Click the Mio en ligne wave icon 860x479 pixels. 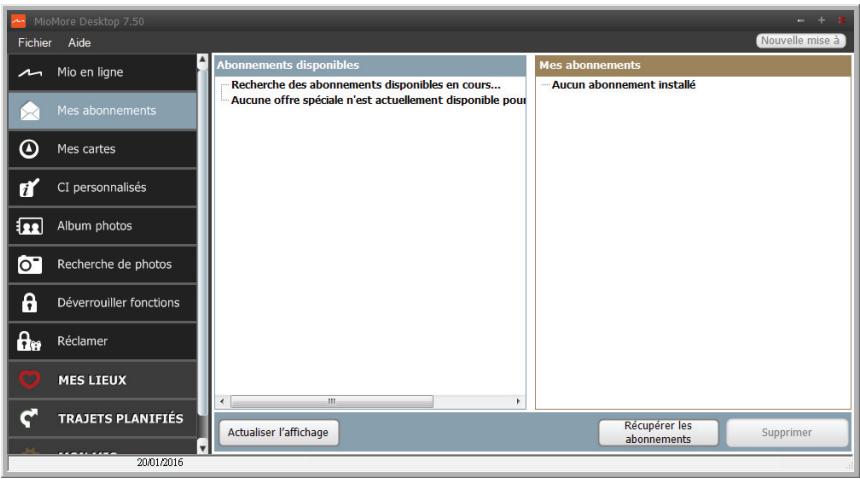30,72
